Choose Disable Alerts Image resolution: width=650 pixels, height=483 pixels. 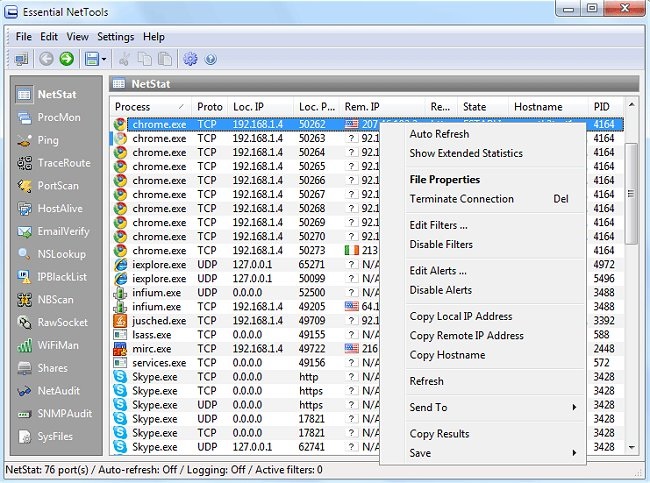click(495, 290)
